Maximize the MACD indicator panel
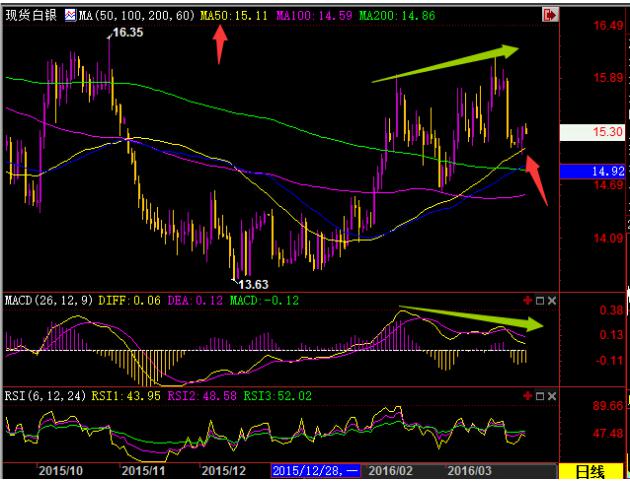630x483 pixels. click(x=539, y=300)
